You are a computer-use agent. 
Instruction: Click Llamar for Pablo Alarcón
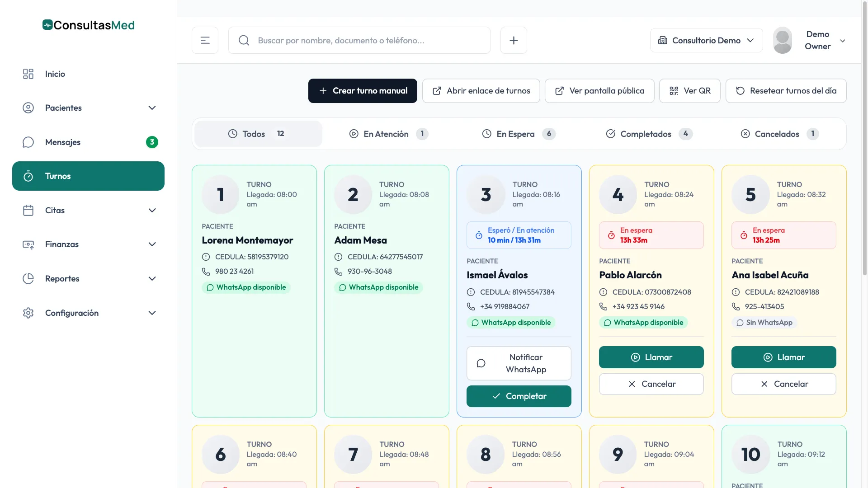point(651,357)
